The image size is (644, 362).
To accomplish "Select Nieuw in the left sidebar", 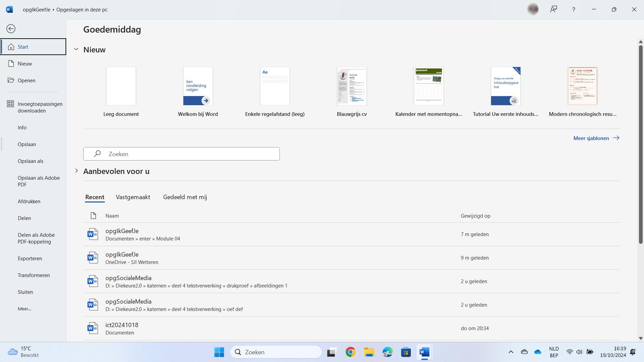I will [33, 63].
